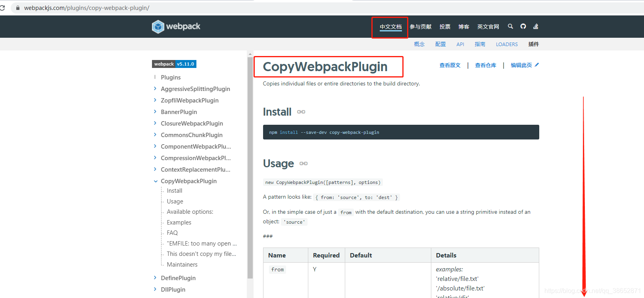The image size is (644, 298).
Task: Switch to API sub-nav tab
Action: (460, 44)
